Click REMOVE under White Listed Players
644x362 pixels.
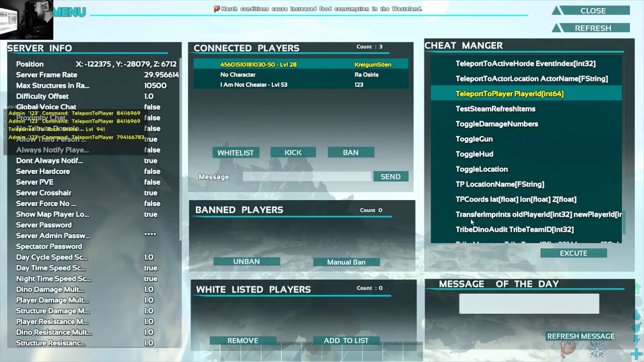243,340
